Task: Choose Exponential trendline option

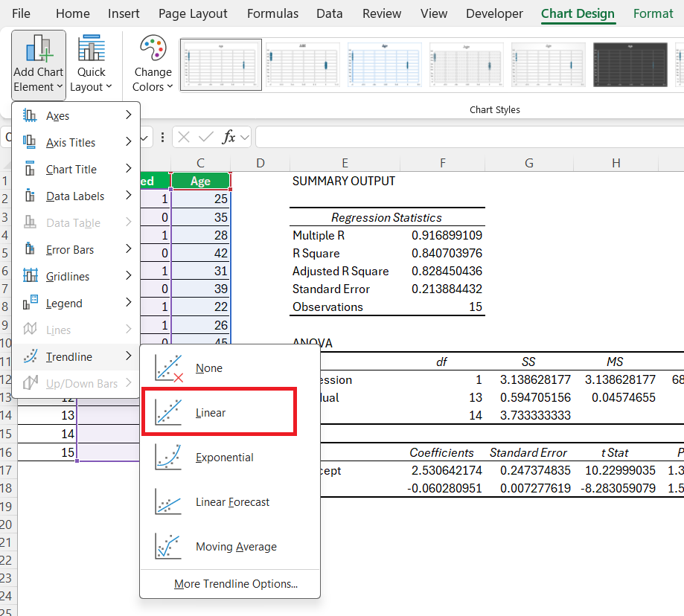Action: [230, 458]
